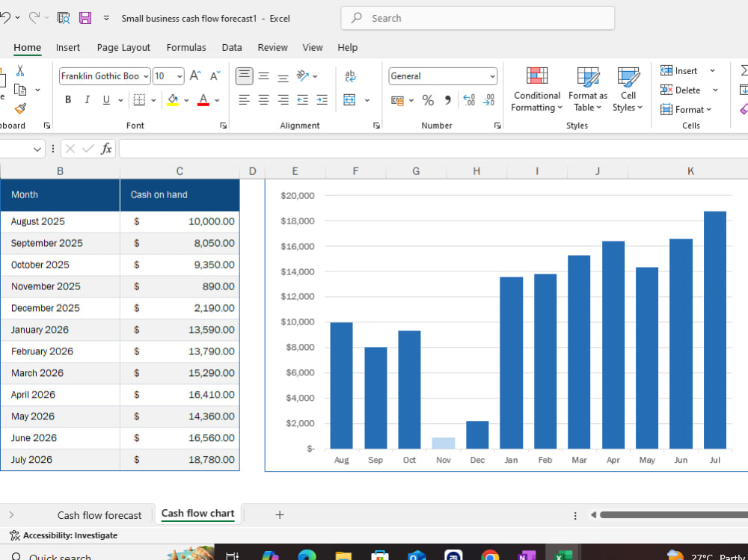
Task: Click Delete cells button
Action: [680, 90]
